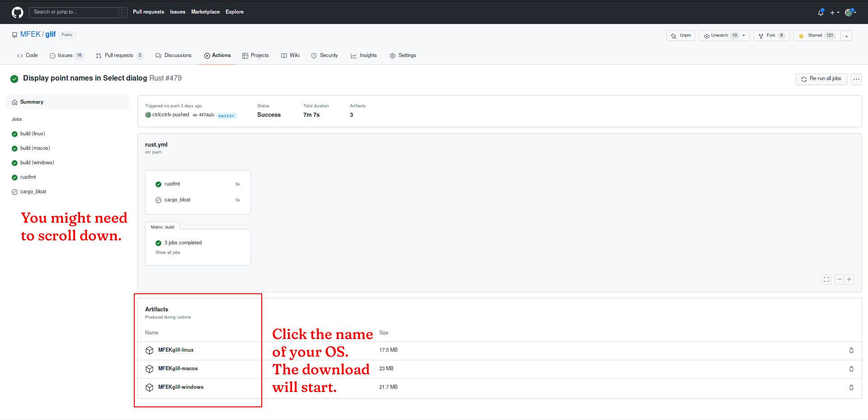This screenshot has width=868, height=420.
Task: Download the MFEKglif-windows artifact
Action: [181, 387]
